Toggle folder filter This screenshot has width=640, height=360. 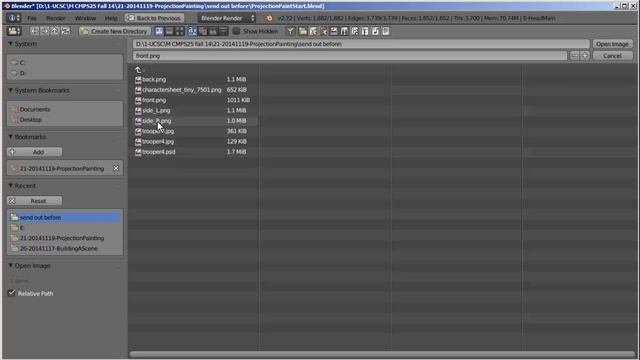click(303, 31)
